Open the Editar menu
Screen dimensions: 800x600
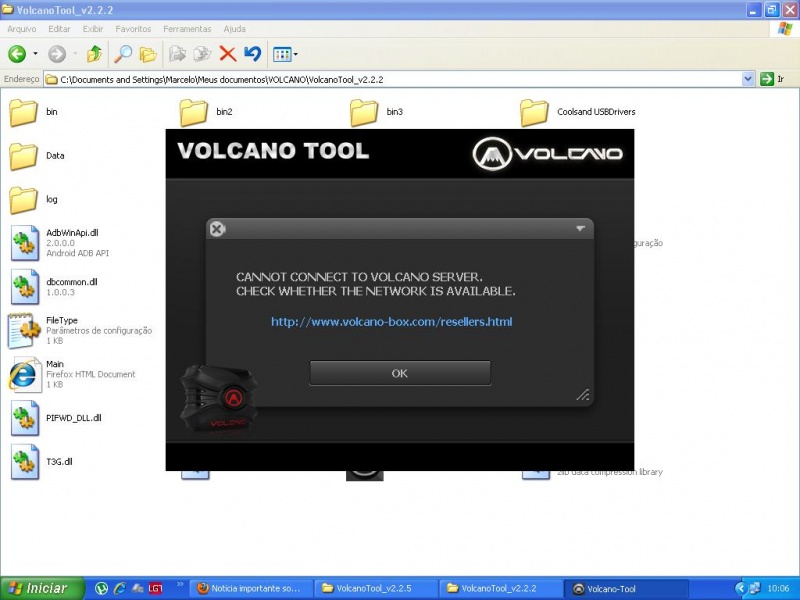59,29
